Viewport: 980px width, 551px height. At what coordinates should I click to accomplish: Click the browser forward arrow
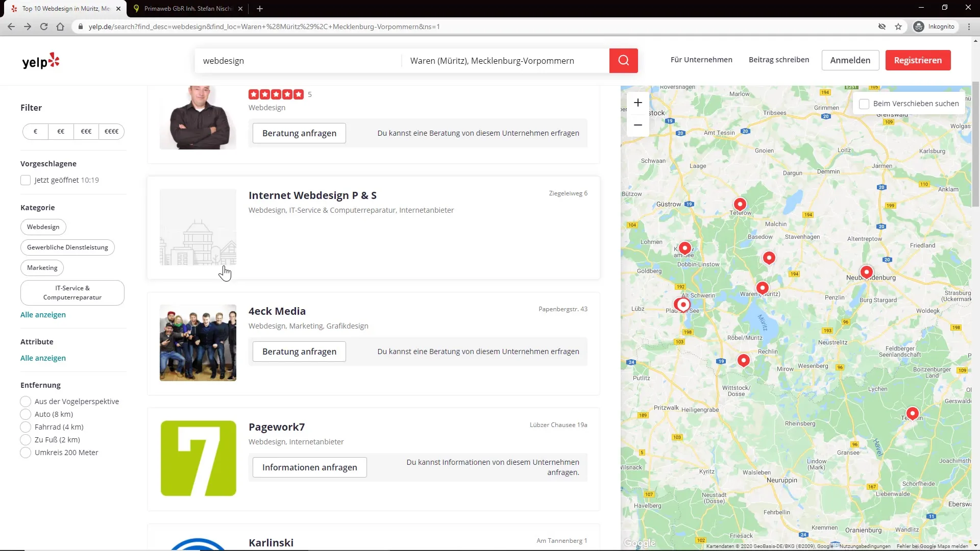[28, 27]
